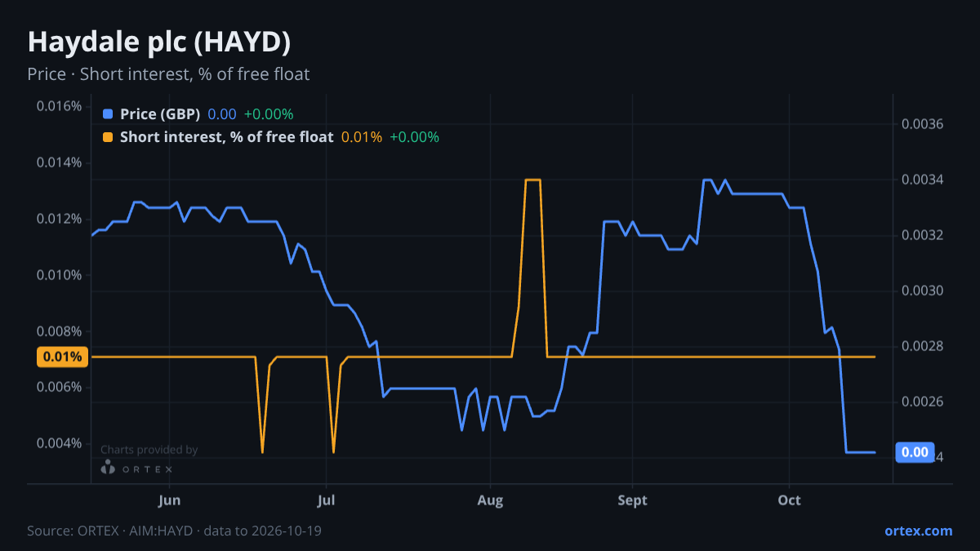Click the 0.0030 right axis label

click(922, 291)
